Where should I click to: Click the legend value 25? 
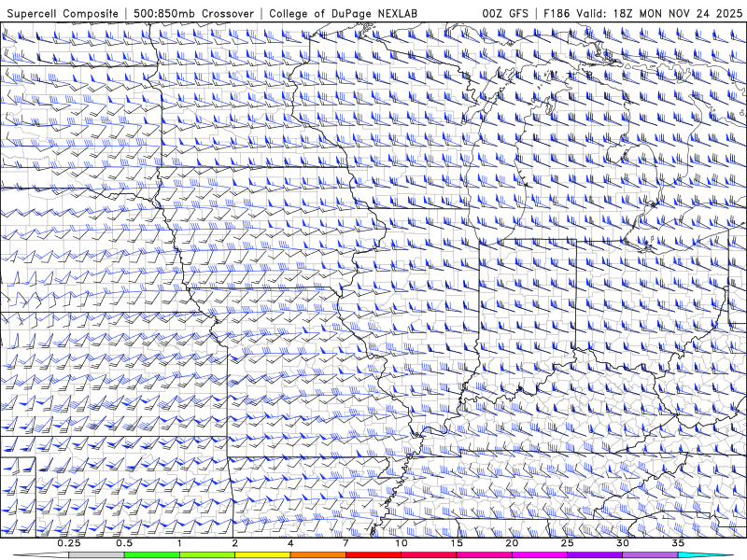pyautogui.click(x=568, y=543)
